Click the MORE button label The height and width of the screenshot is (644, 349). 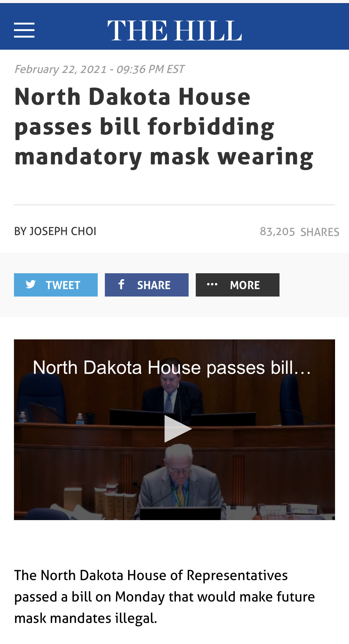click(x=245, y=285)
